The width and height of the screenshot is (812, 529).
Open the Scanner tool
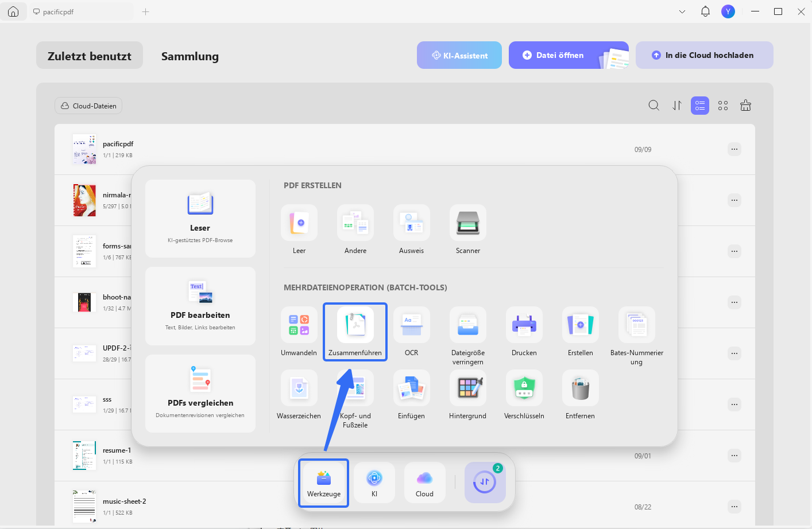[x=468, y=223]
